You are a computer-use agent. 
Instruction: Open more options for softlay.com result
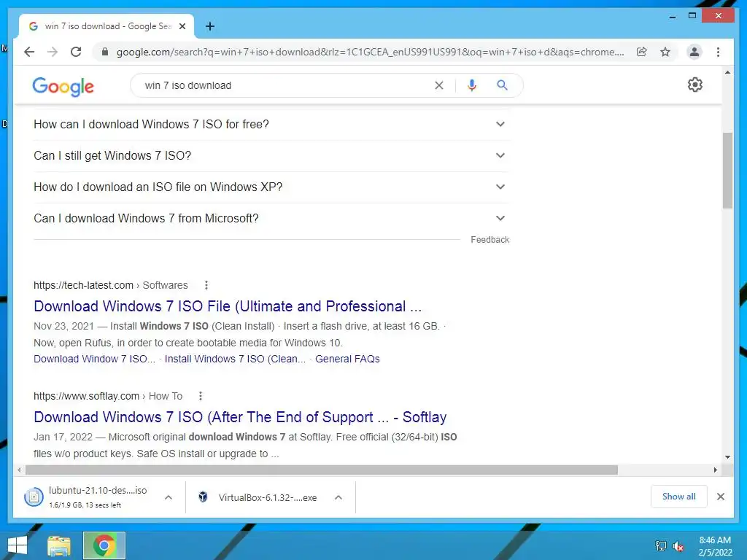pyautogui.click(x=201, y=396)
